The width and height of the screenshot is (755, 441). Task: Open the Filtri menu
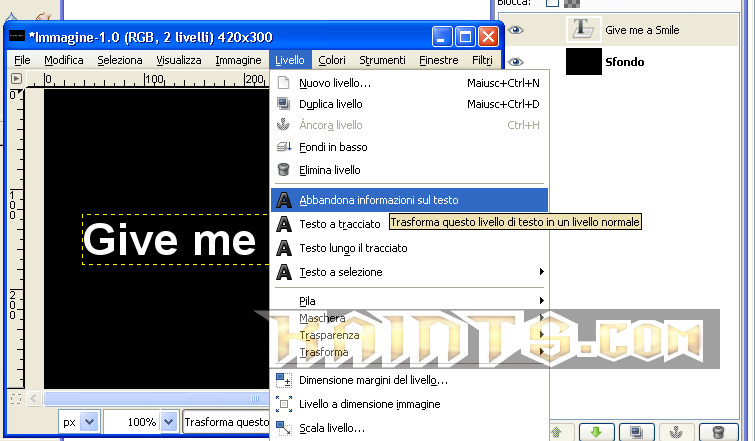482,60
